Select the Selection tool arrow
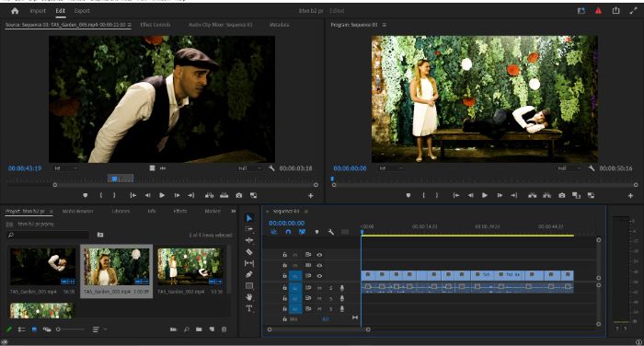 pyautogui.click(x=249, y=218)
